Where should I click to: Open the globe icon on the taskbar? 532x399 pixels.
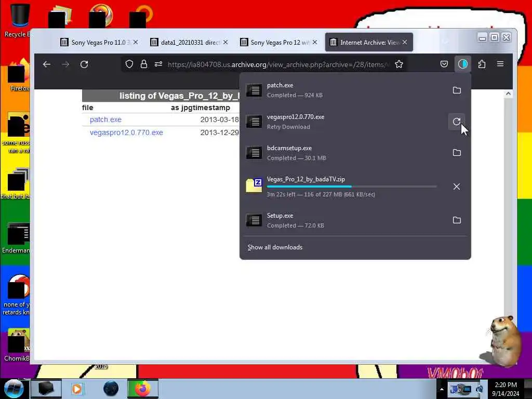[x=111, y=389]
